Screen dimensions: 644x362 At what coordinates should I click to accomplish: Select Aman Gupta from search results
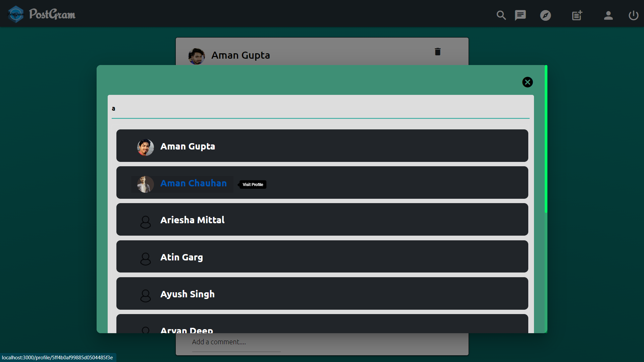click(187, 146)
